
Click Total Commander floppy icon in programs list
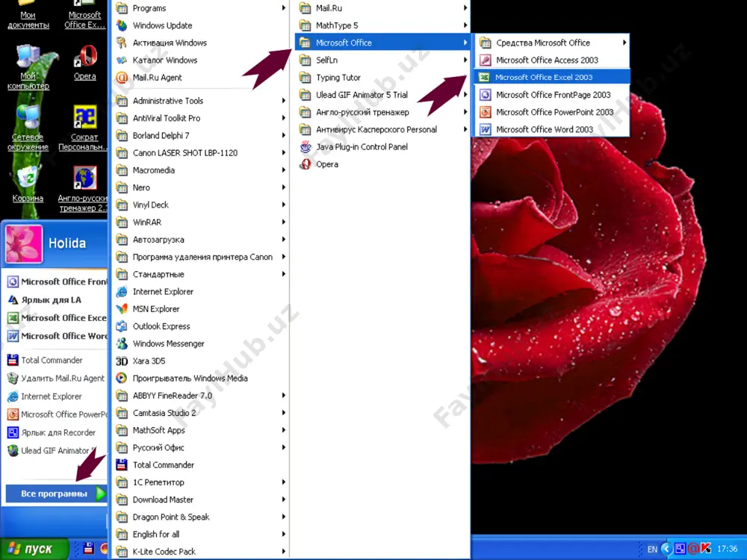[122, 464]
